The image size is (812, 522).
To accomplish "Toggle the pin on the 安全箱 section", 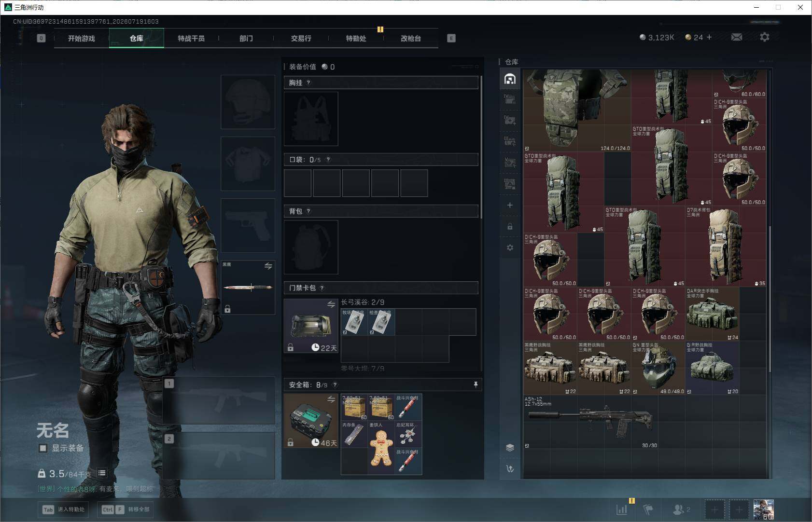I will 476,385.
